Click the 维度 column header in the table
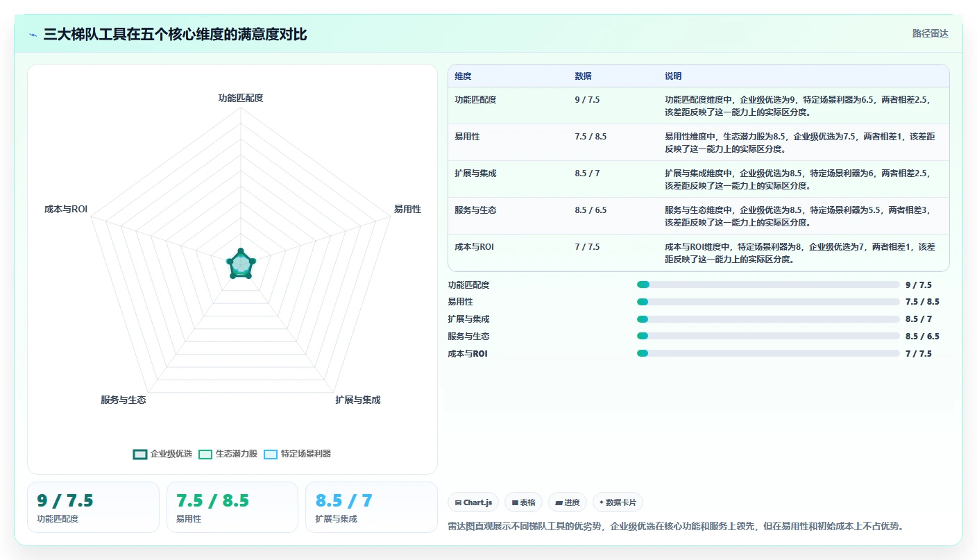The width and height of the screenshot is (977, 560). 463,76
